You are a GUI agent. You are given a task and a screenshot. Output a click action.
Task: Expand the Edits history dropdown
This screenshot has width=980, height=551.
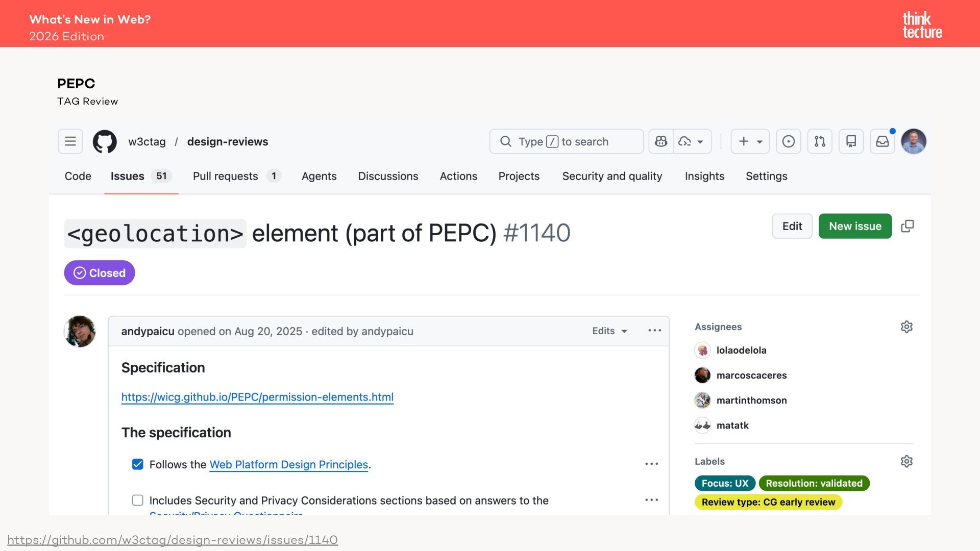[609, 331]
